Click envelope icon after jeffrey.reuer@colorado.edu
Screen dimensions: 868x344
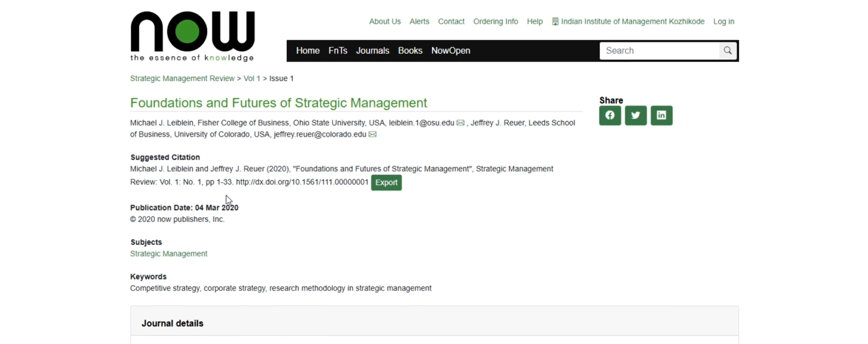tap(372, 134)
